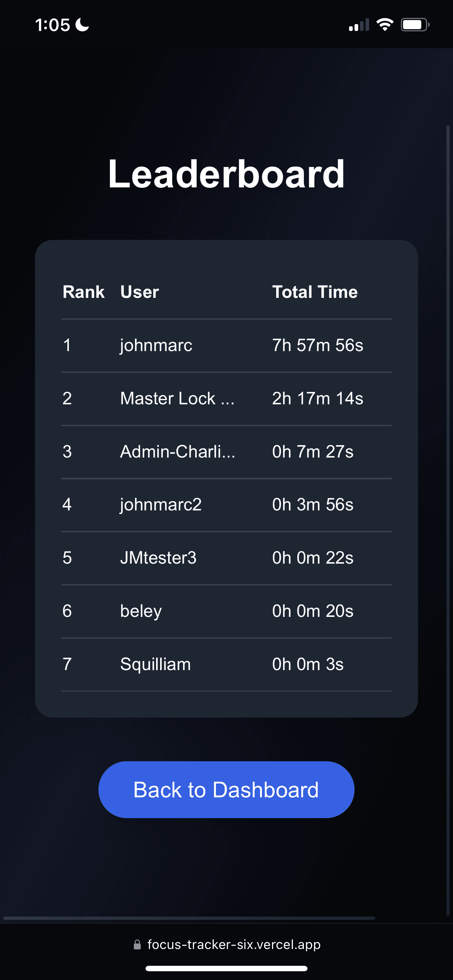Tap the focus-tracker-six.vercel.app address bar

tap(234, 945)
